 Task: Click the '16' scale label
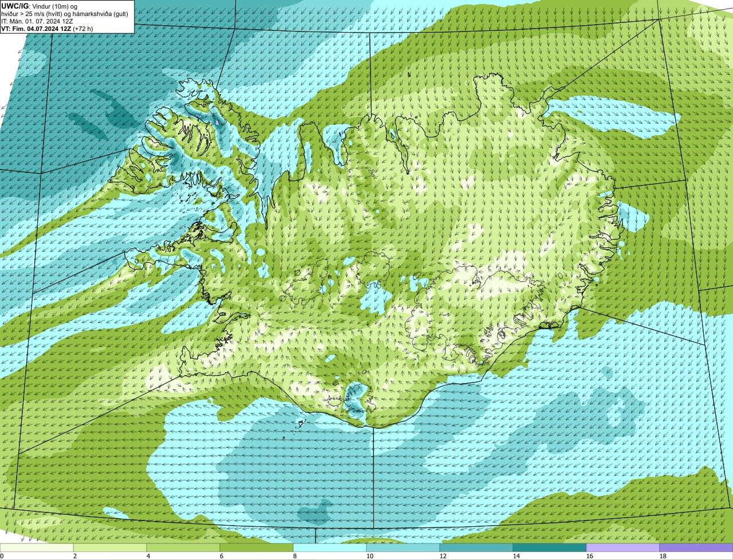tap(590, 556)
